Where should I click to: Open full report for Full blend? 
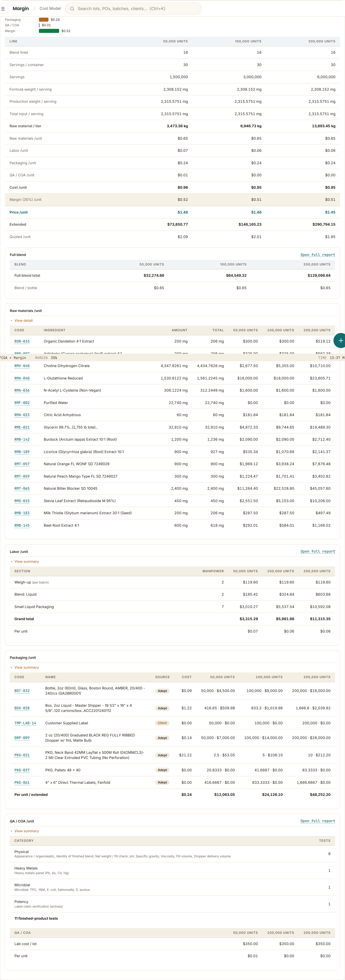point(318,255)
